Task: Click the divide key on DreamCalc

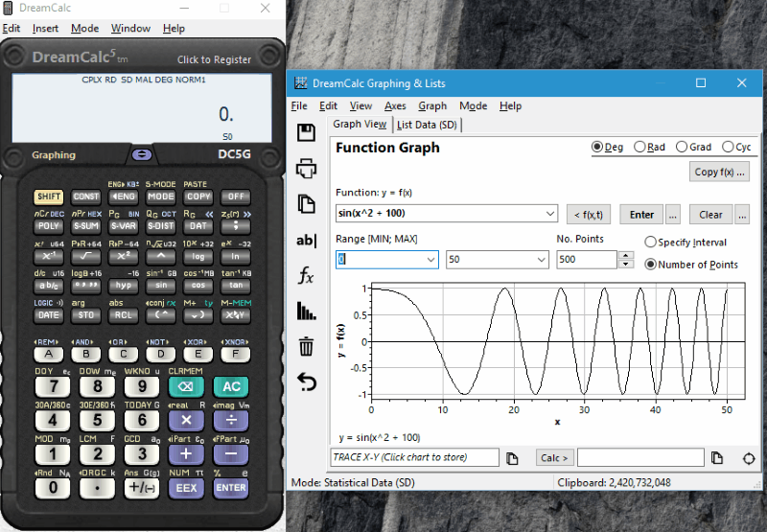Action: (x=231, y=420)
